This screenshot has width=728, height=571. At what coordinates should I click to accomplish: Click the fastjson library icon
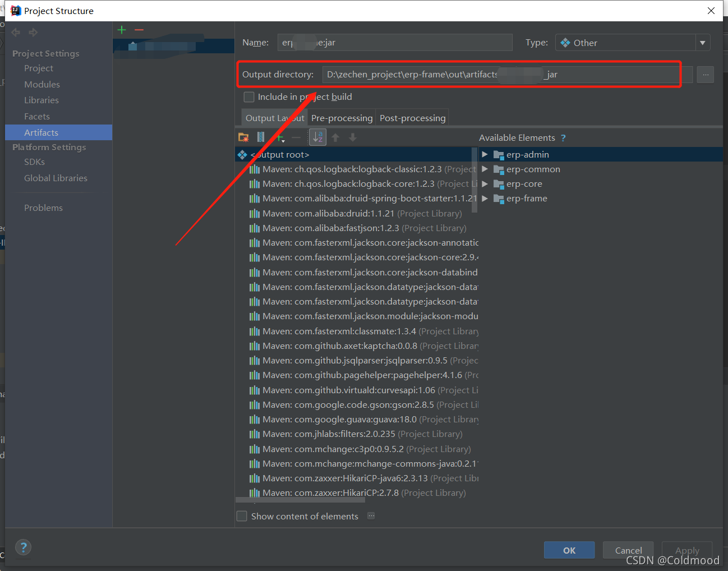tap(255, 228)
